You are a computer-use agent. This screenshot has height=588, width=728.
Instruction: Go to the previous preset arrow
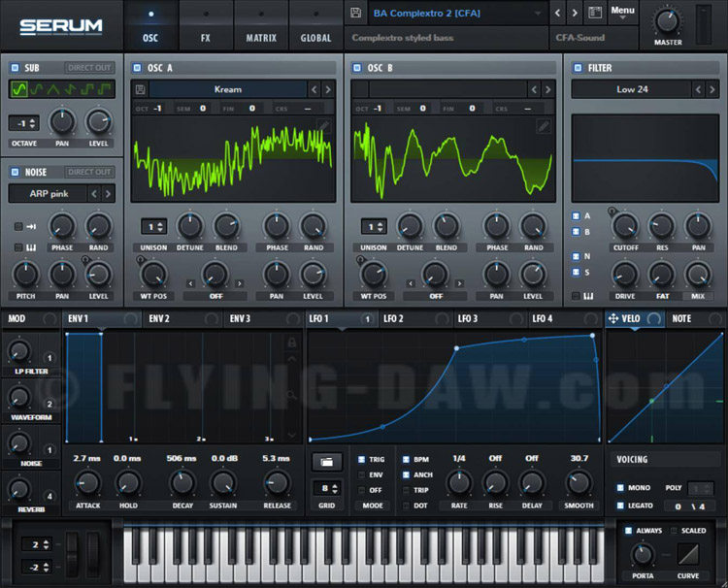tap(557, 13)
